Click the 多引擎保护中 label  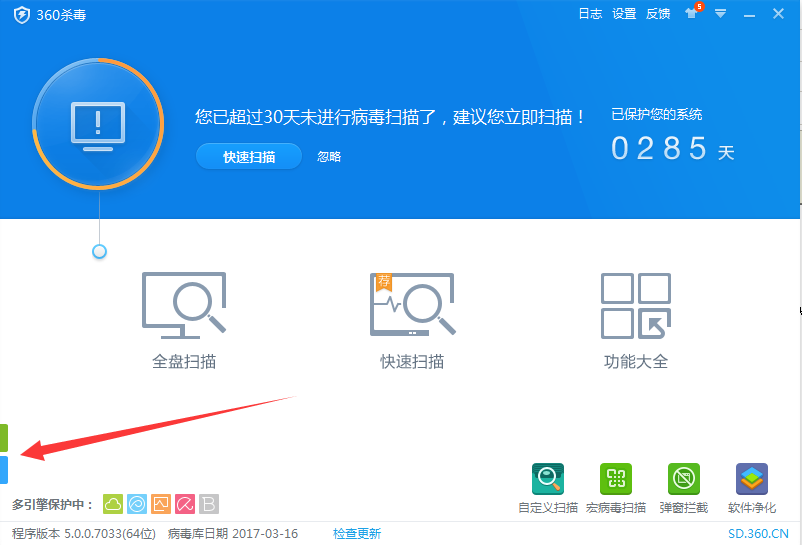click(x=53, y=505)
